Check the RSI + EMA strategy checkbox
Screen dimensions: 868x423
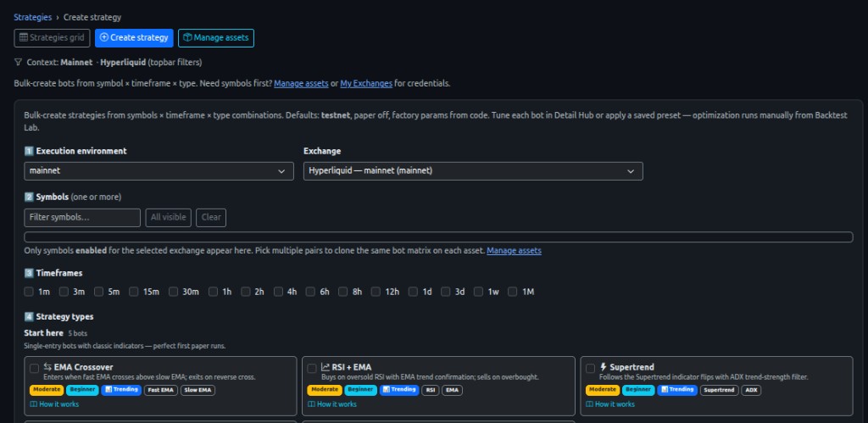pyautogui.click(x=312, y=368)
